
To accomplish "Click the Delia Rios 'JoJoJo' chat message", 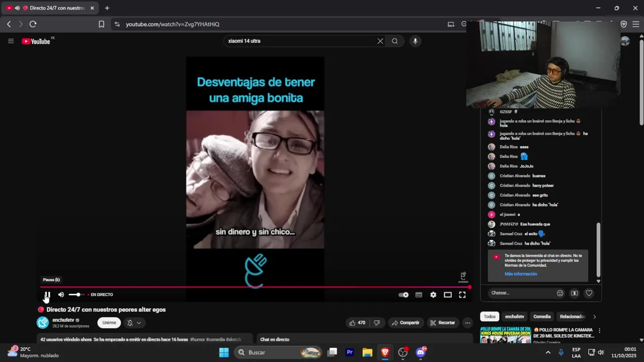I will pos(527,166).
